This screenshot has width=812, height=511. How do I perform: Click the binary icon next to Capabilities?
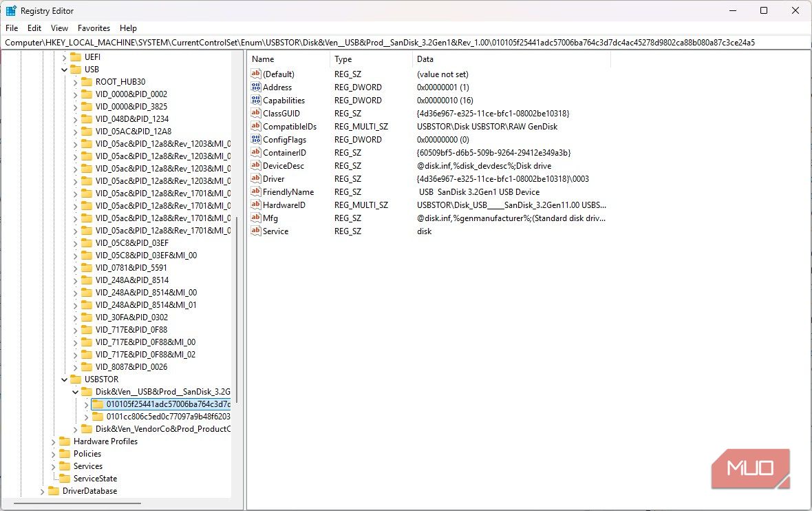[x=255, y=100]
